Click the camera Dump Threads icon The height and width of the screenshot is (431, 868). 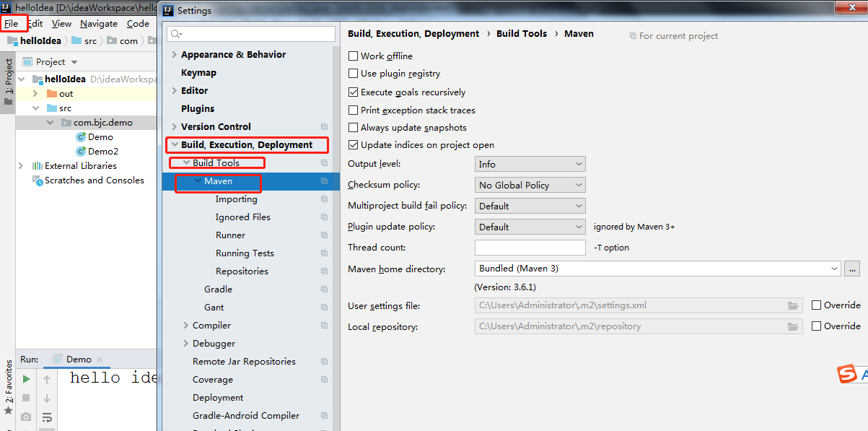point(27,417)
